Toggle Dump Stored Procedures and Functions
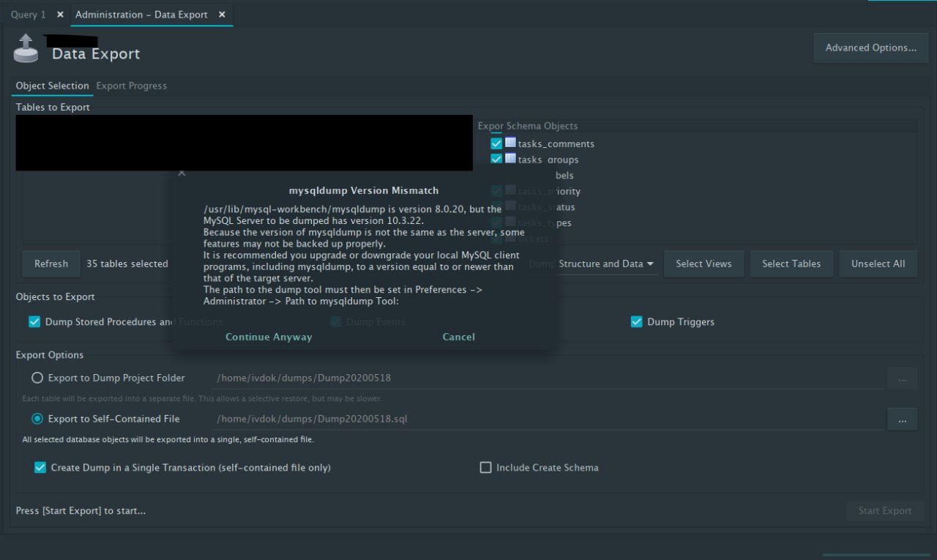937x560 pixels. (34, 321)
